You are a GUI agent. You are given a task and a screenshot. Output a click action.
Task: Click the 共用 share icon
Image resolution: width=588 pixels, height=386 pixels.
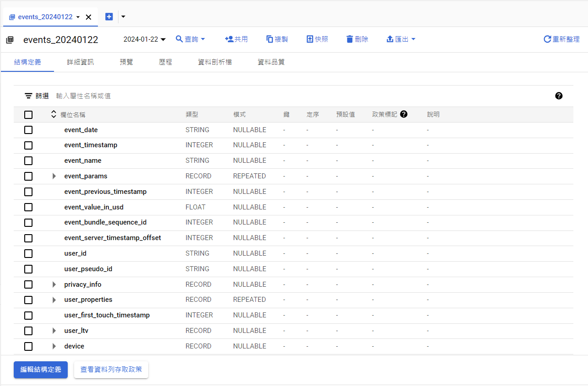click(x=229, y=39)
